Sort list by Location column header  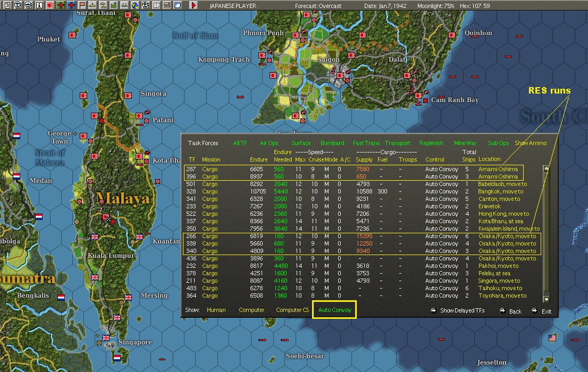[x=489, y=159]
